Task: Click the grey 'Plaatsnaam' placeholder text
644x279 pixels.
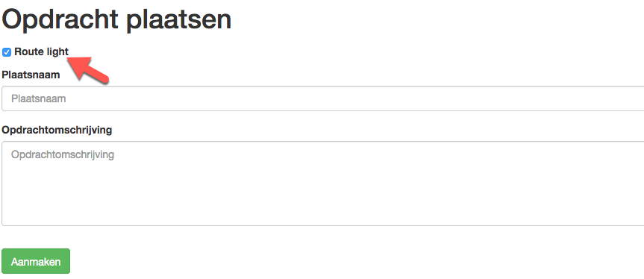Action: point(39,98)
